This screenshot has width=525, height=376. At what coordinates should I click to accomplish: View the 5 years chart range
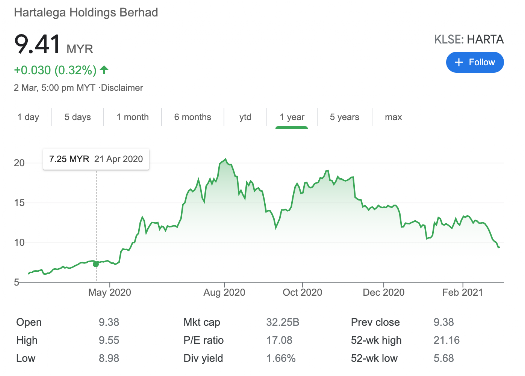[344, 117]
